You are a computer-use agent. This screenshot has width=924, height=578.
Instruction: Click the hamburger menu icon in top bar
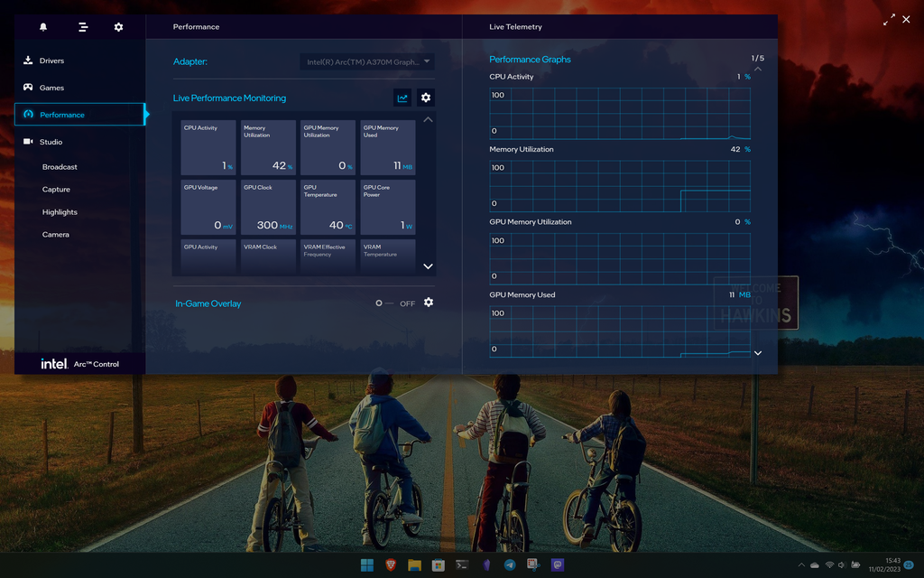pyautogui.click(x=82, y=26)
